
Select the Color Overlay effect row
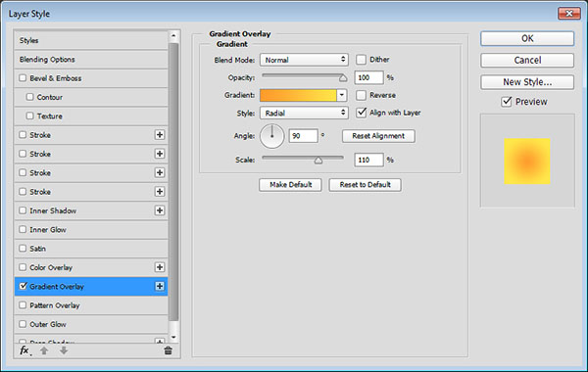point(91,267)
